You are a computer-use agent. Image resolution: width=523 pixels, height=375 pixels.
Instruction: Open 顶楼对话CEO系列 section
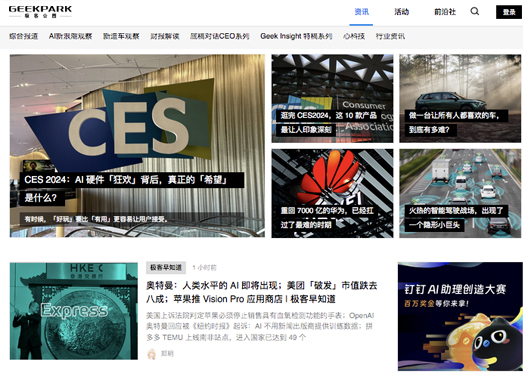pos(219,36)
